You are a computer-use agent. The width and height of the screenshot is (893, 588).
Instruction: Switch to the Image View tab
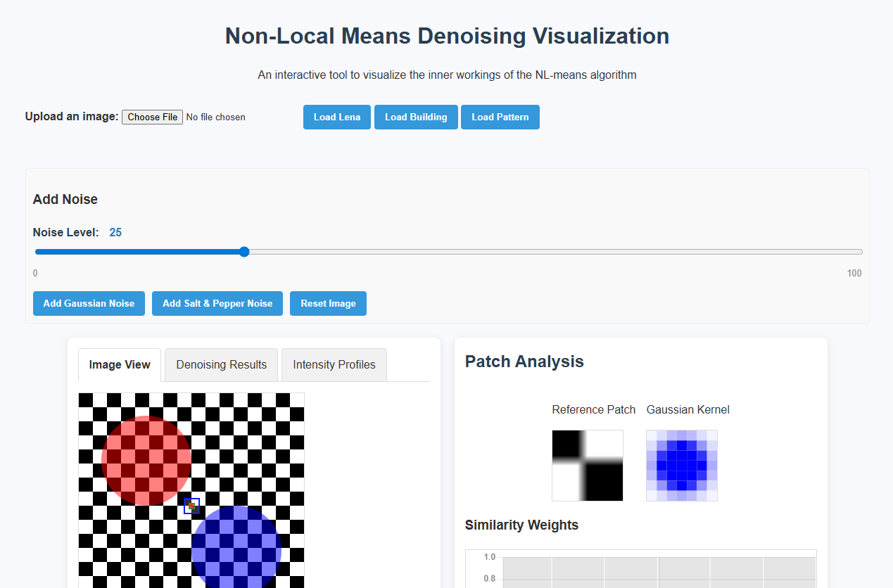point(120,364)
